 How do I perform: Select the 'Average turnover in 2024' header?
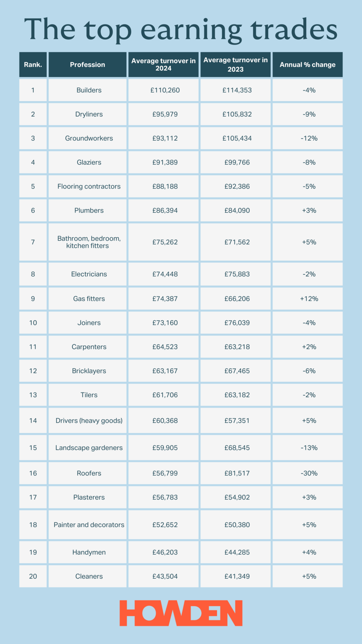pyautogui.click(x=163, y=65)
